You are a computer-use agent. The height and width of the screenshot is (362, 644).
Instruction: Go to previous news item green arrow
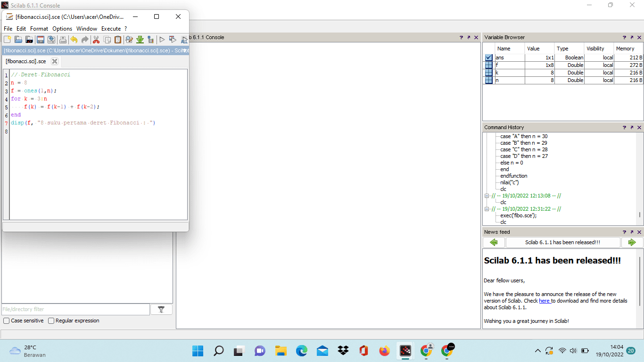[x=494, y=242]
